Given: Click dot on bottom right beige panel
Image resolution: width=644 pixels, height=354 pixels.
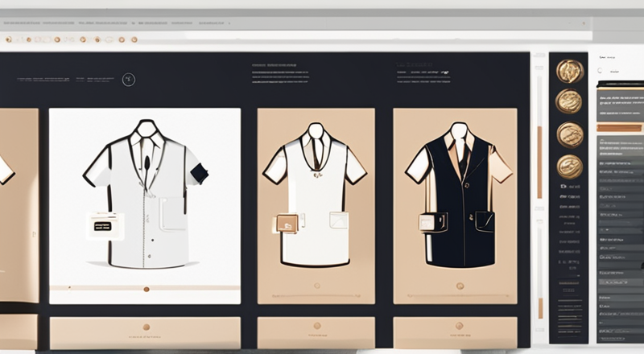Looking at the screenshot, I should [x=459, y=327].
